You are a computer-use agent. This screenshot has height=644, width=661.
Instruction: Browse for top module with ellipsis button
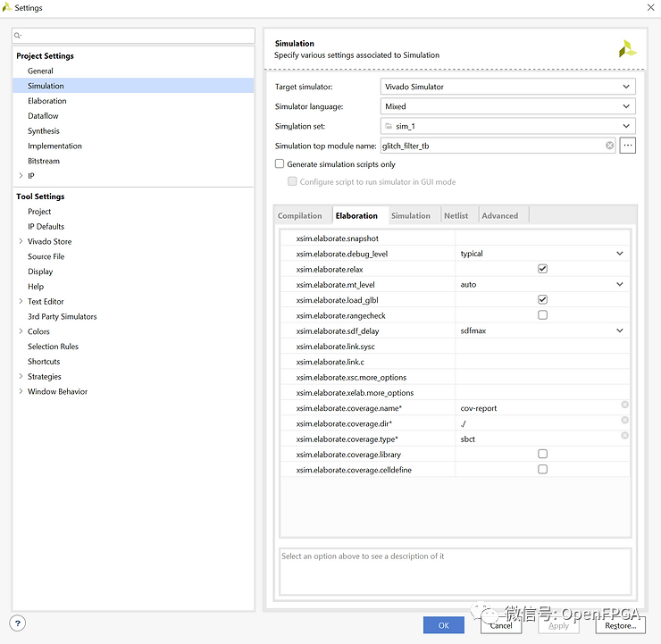coord(628,146)
